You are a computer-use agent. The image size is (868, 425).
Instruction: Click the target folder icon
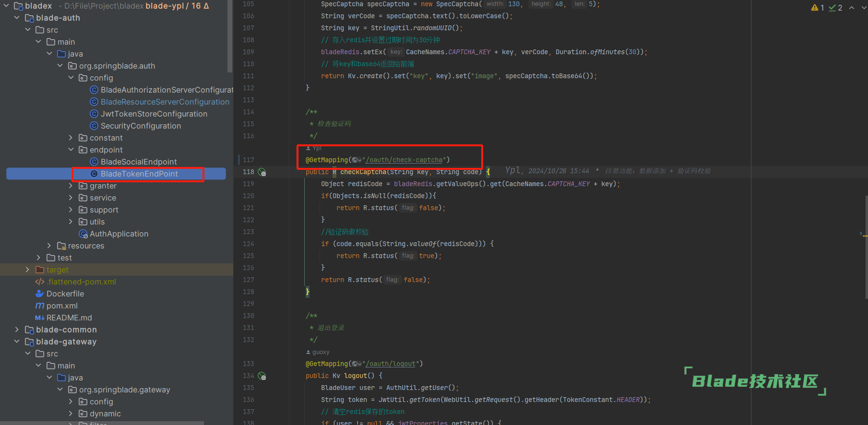[x=40, y=270]
